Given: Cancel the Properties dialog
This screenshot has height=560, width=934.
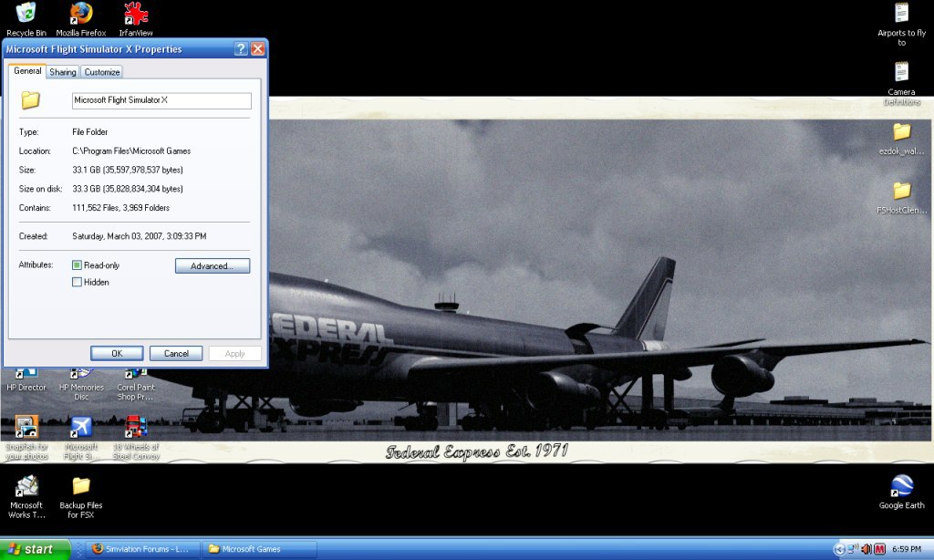Looking at the screenshot, I should tap(176, 354).
